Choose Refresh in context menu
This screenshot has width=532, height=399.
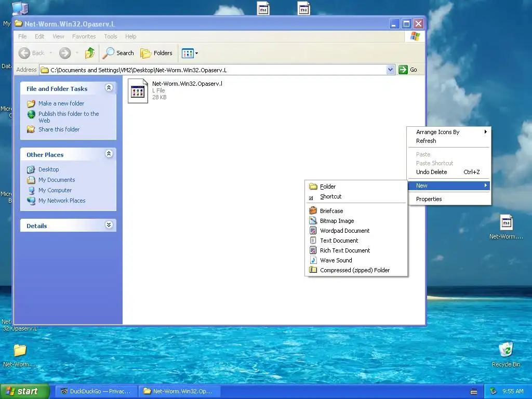coord(449,141)
